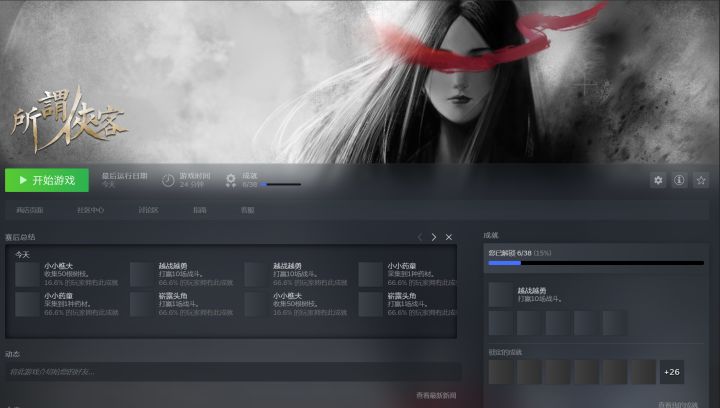The height and width of the screenshot is (408, 720).
Task: Mark game as favorite with star icon
Action: click(701, 180)
